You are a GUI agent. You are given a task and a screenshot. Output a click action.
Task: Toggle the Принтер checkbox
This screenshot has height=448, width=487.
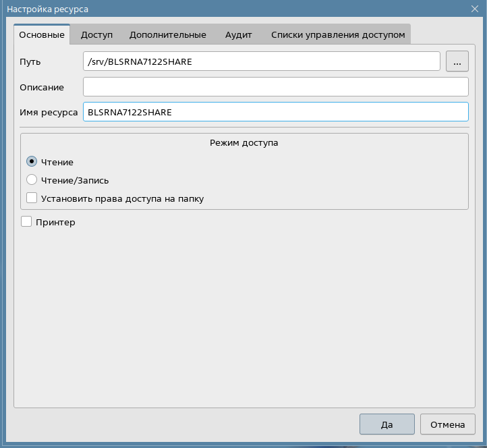point(26,222)
